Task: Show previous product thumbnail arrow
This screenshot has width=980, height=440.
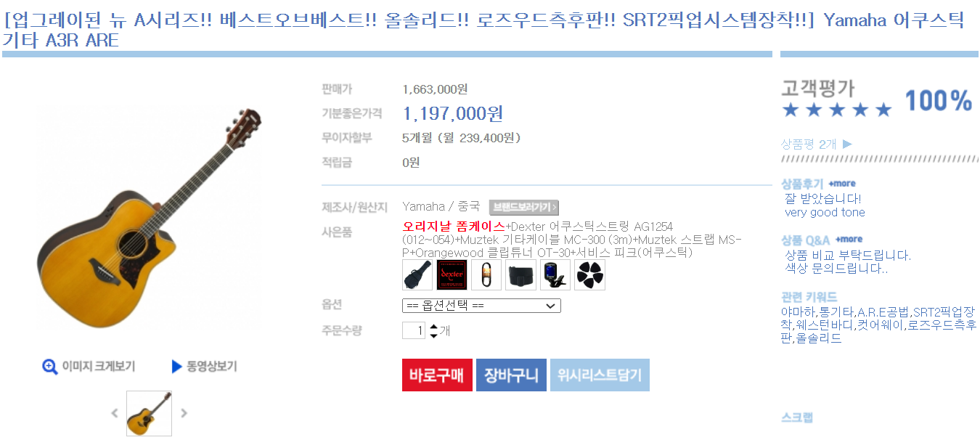Action: (115, 413)
